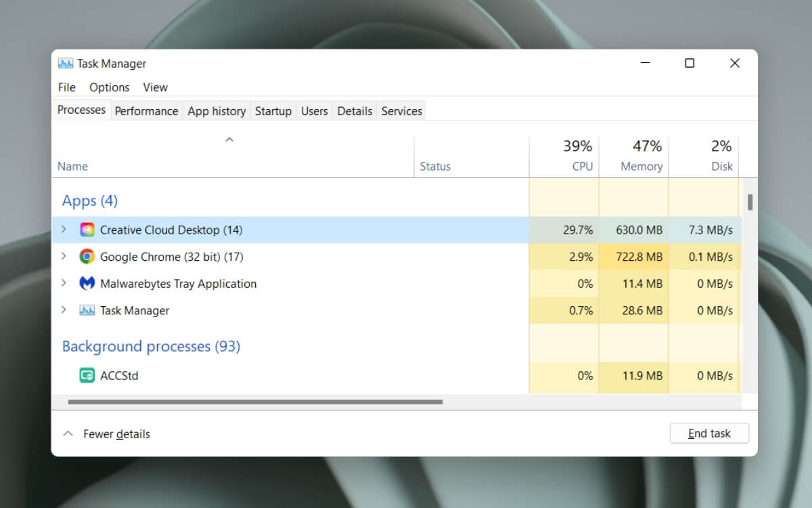Image resolution: width=812 pixels, height=508 pixels.
Task: Open the Options menu
Action: point(109,87)
